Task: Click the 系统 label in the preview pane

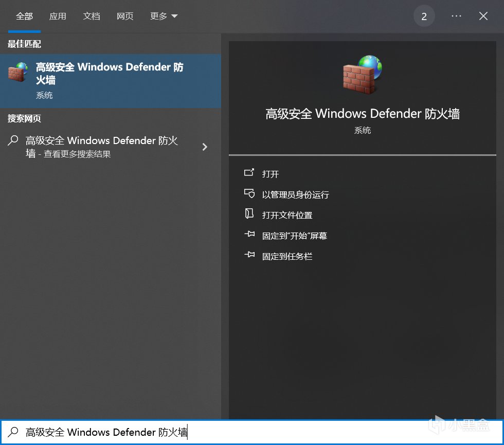Action: [x=363, y=130]
